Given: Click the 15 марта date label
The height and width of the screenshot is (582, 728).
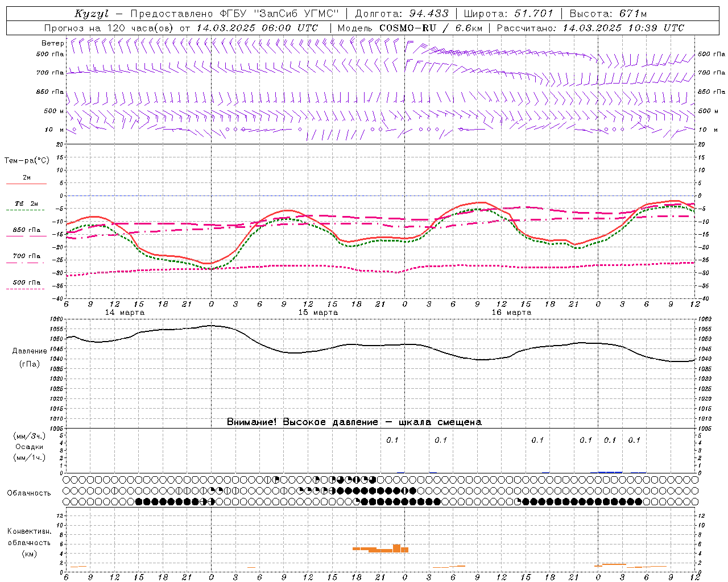Looking at the screenshot, I should (318, 313).
